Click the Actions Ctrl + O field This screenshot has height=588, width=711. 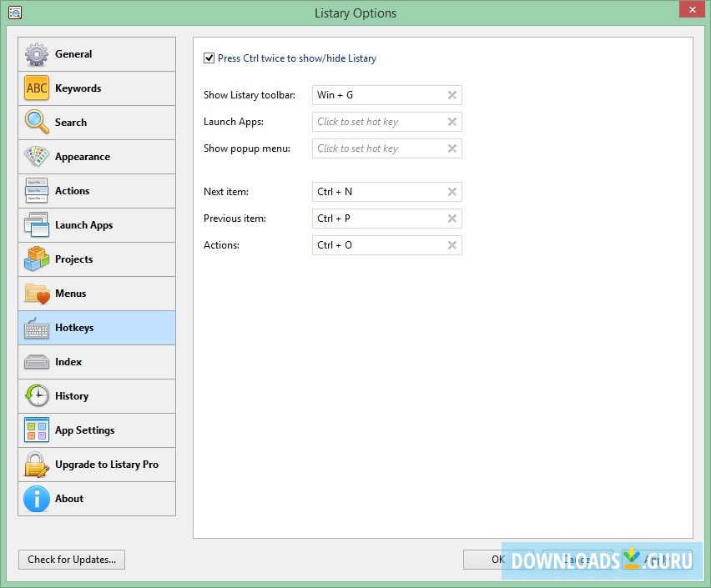coord(386,245)
